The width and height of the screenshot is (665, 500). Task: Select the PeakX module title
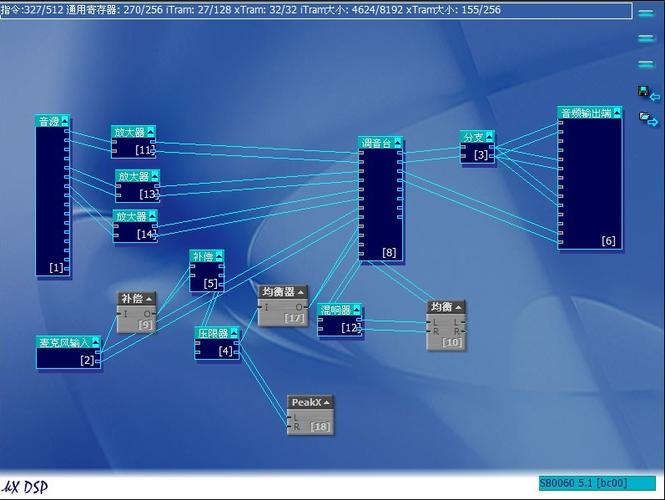[x=306, y=402]
